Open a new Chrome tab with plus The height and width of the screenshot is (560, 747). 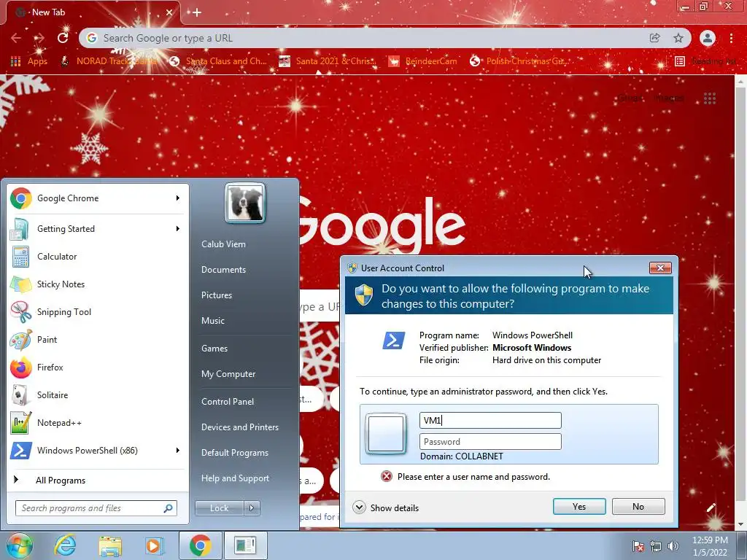pos(197,12)
